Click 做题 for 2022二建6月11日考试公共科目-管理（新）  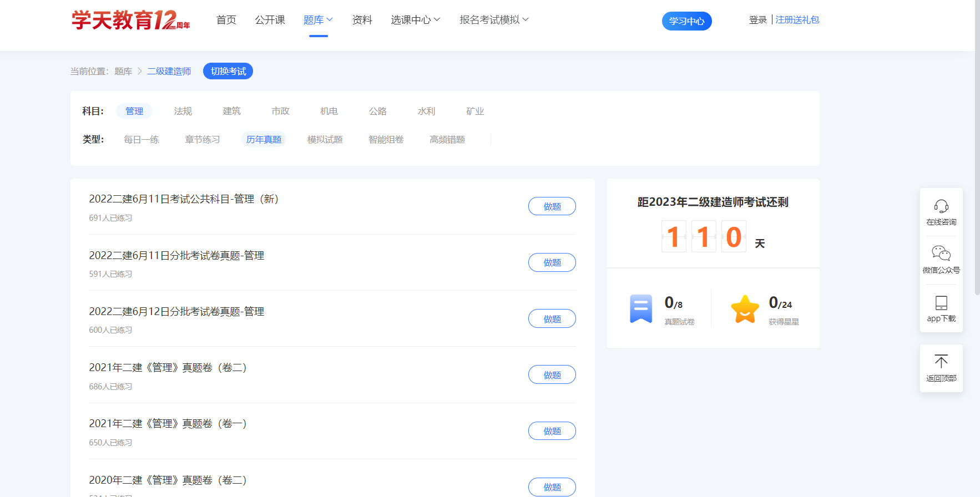[x=552, y=206]
